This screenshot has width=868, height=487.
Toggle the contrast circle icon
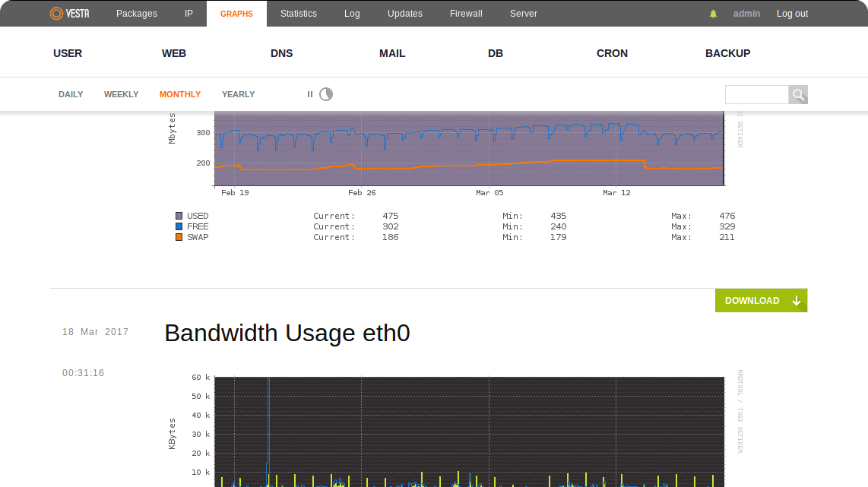tap(326, 94)
